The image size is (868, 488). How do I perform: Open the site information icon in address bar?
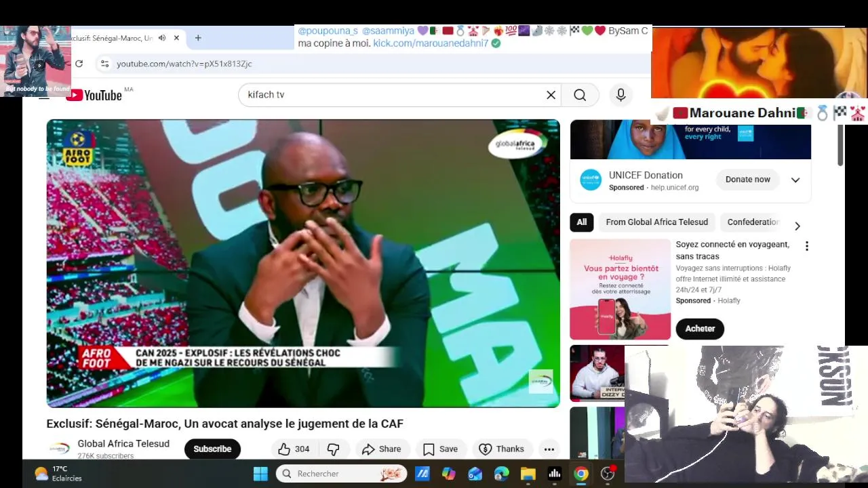tap(104, 64)
